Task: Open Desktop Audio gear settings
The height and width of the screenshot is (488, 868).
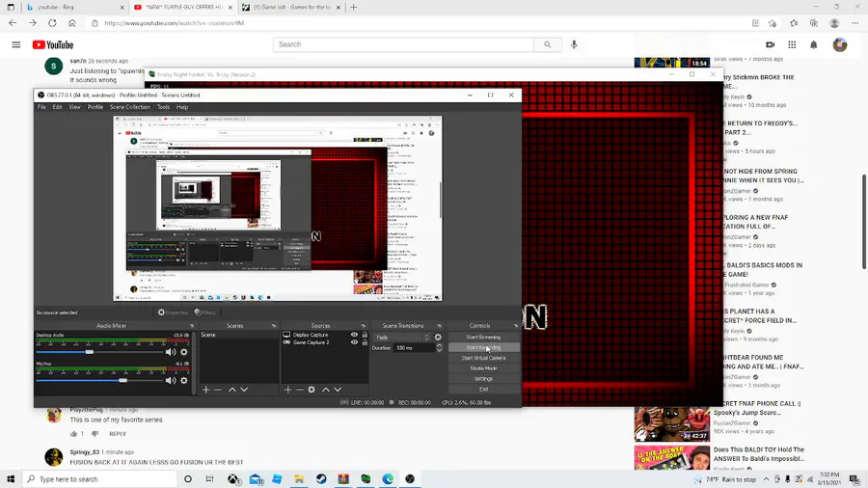Action: (x=184, y=352)
